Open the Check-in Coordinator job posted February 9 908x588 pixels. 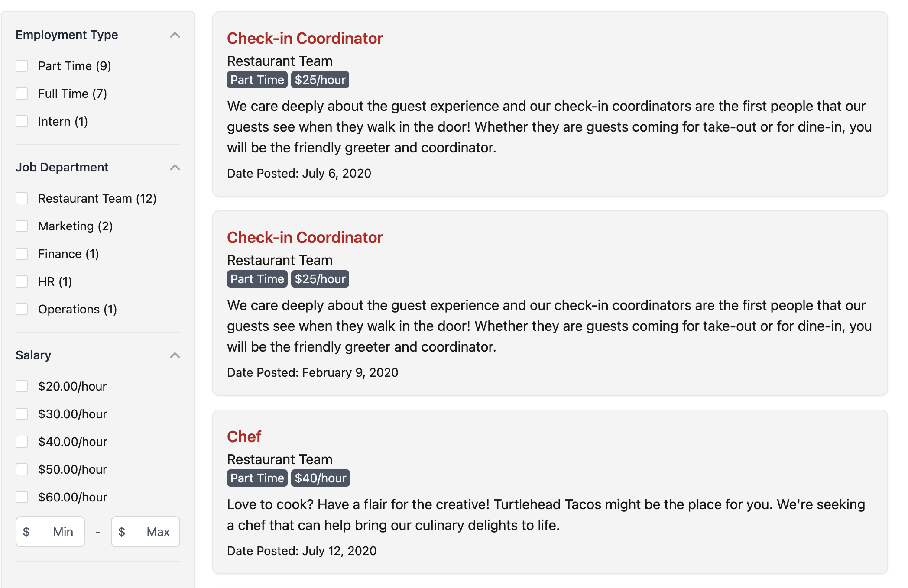click(x=305, y=238)
